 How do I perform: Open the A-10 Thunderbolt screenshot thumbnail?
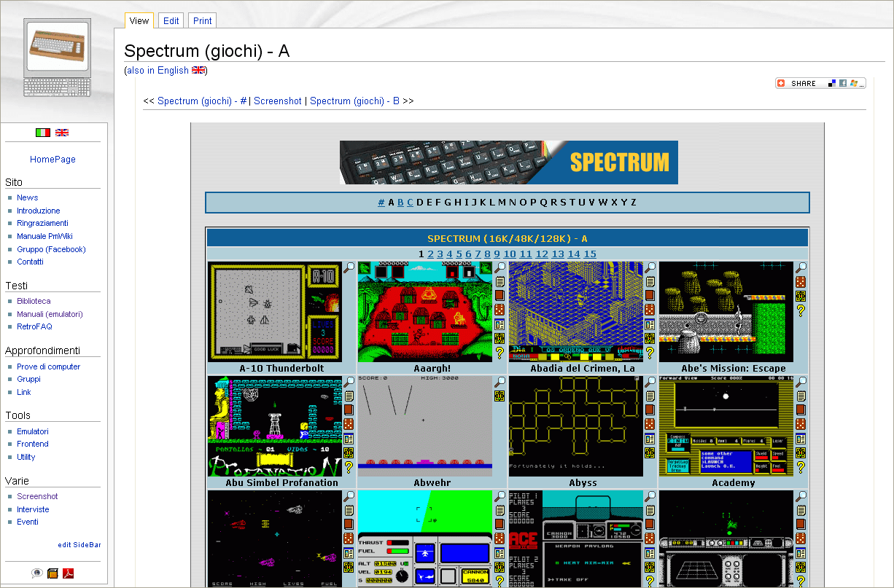click(275, 312)
